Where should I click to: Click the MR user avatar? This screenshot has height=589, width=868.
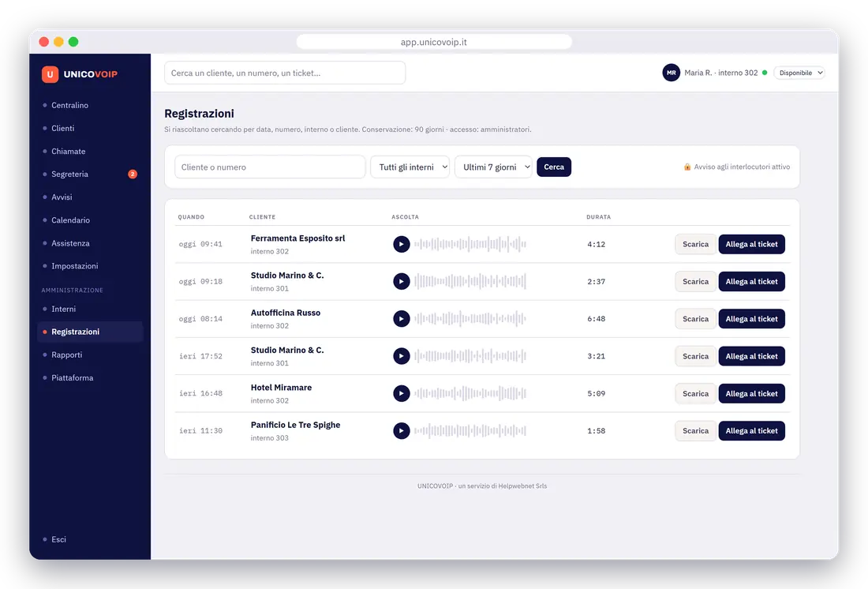(x=671, y=73)
